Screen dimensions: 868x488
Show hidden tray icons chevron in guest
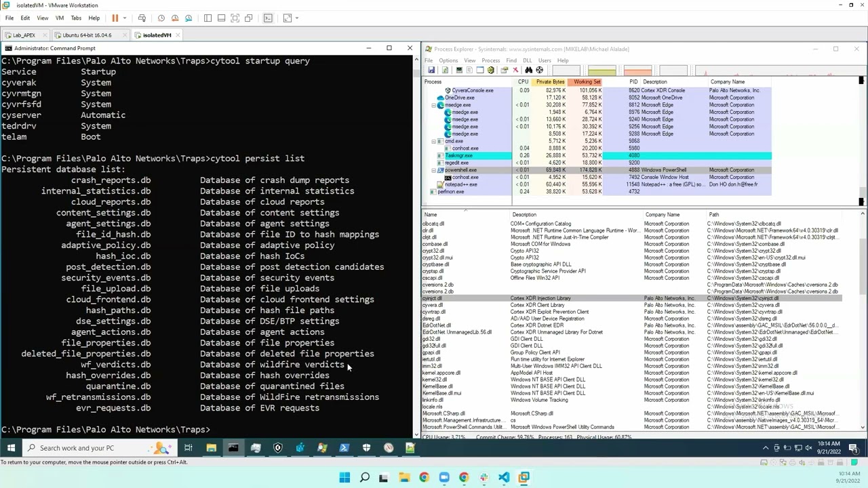pos(766,448)
